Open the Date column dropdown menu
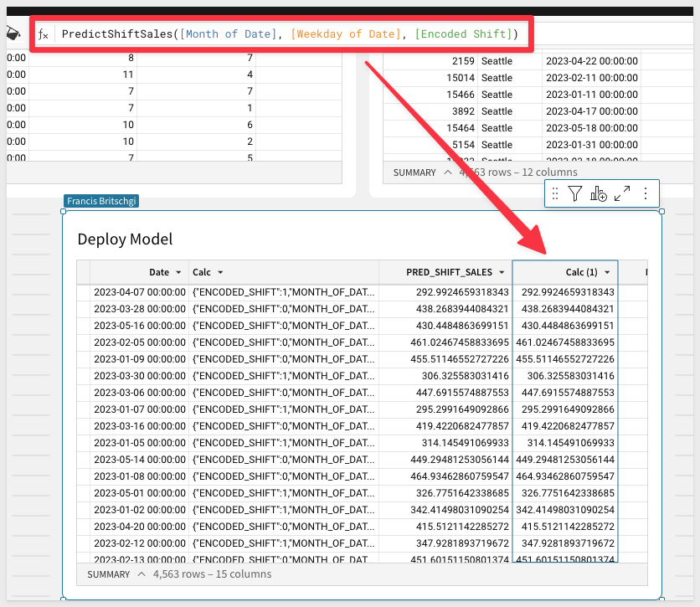Viewport: 700px width, 607px height. coord(178,273)
